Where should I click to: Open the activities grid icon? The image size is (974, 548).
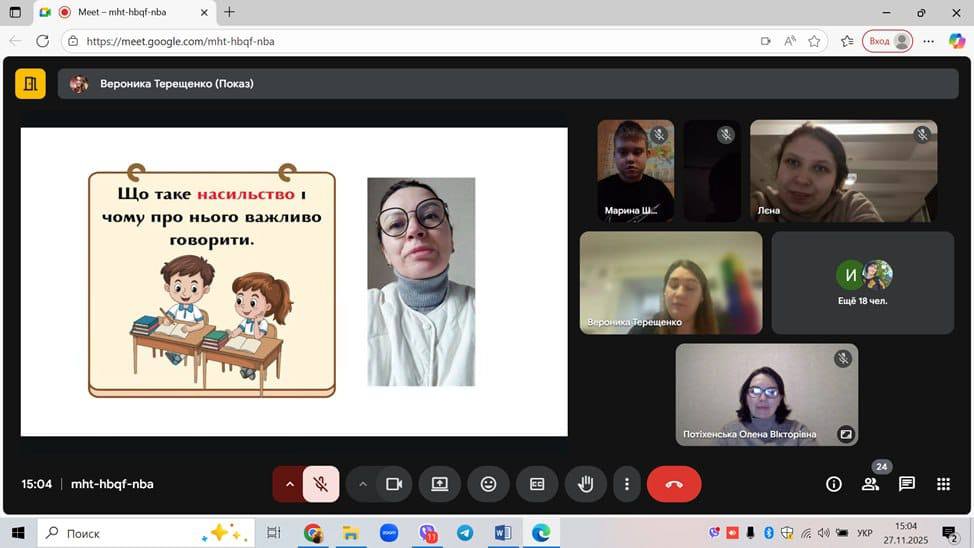pos(943,484)
